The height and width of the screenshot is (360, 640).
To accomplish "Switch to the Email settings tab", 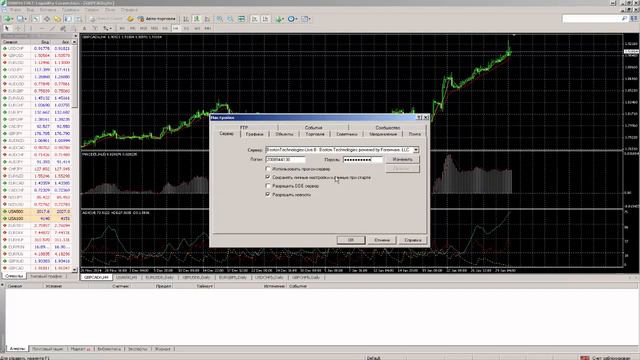I will 415,134.
